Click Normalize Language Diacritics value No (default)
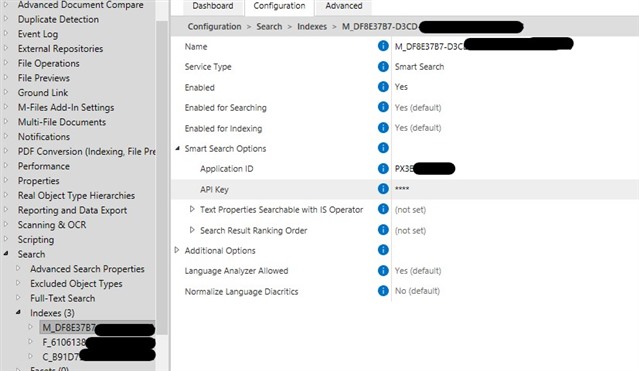639x371 pixels. tap(417, 291)
